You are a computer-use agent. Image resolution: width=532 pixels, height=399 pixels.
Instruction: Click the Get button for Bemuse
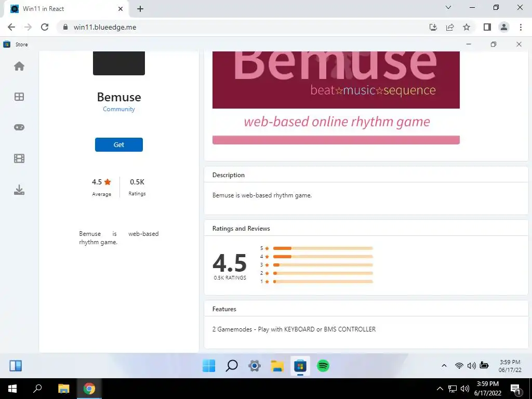click(x=119, y=144)
